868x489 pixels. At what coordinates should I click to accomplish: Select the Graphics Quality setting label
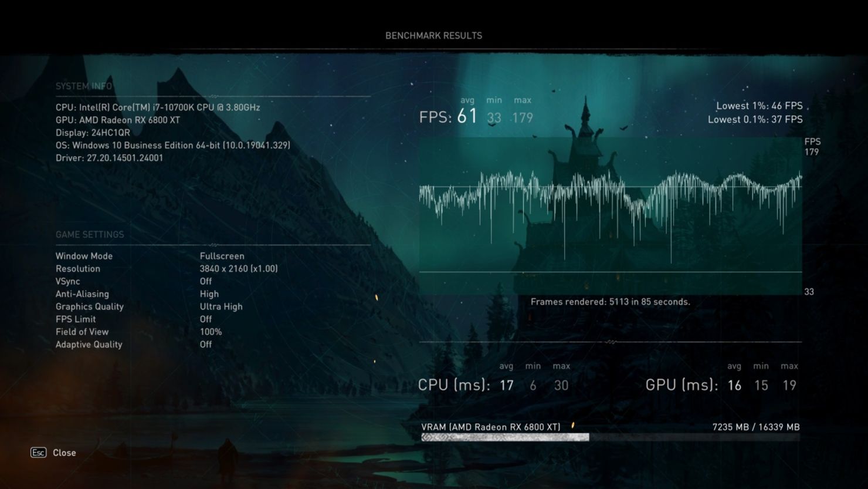[90, 306]
